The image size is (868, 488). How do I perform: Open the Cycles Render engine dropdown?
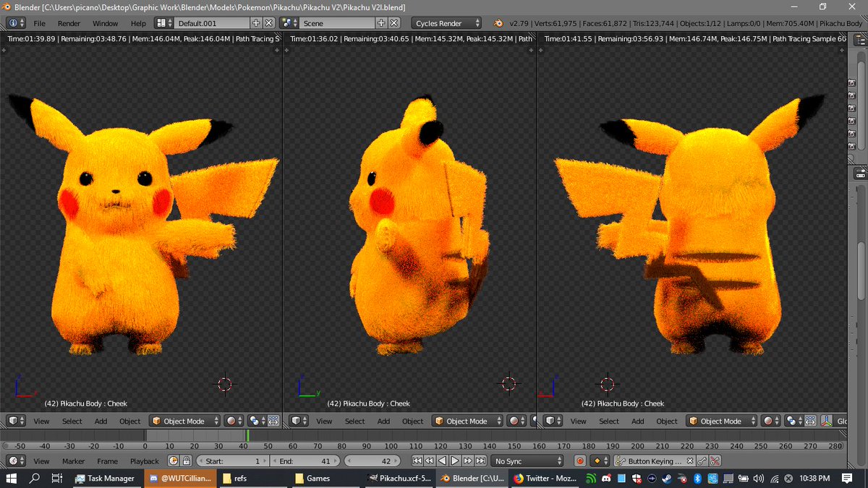(446, 23)
